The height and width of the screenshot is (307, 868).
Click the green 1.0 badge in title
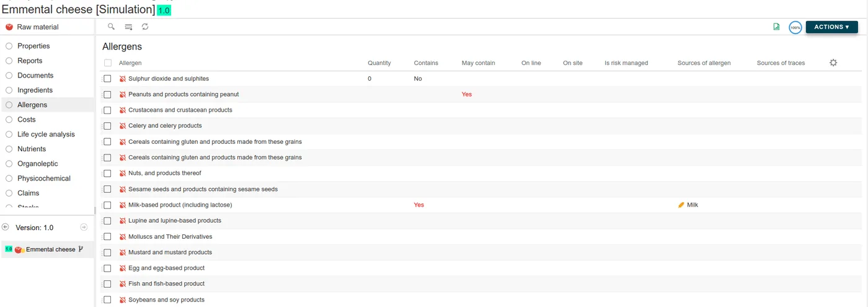coord(164,11)
